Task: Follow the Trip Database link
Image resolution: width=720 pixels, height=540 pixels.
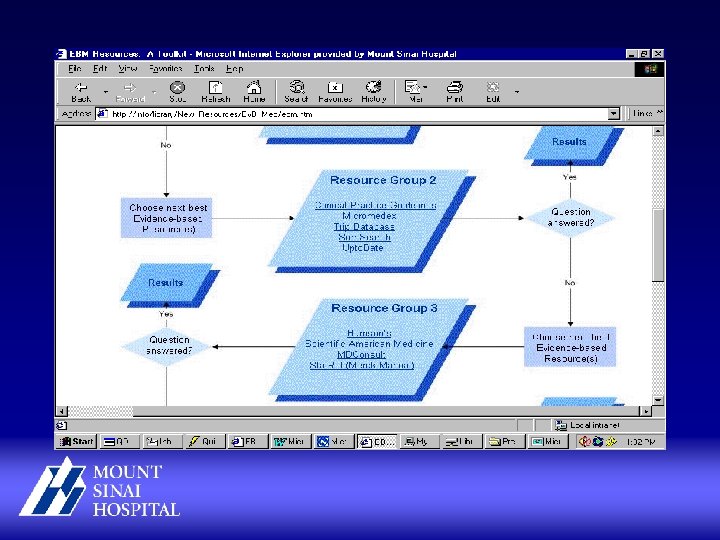Action: 364,227
